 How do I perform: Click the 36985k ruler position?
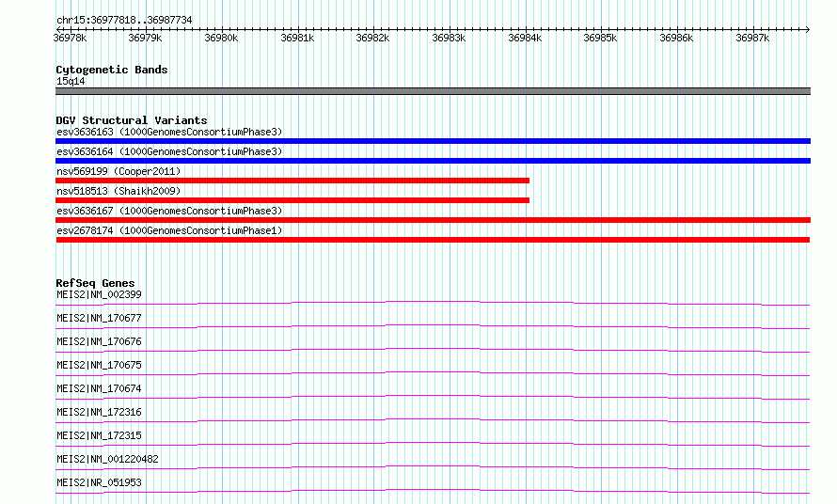601,38
